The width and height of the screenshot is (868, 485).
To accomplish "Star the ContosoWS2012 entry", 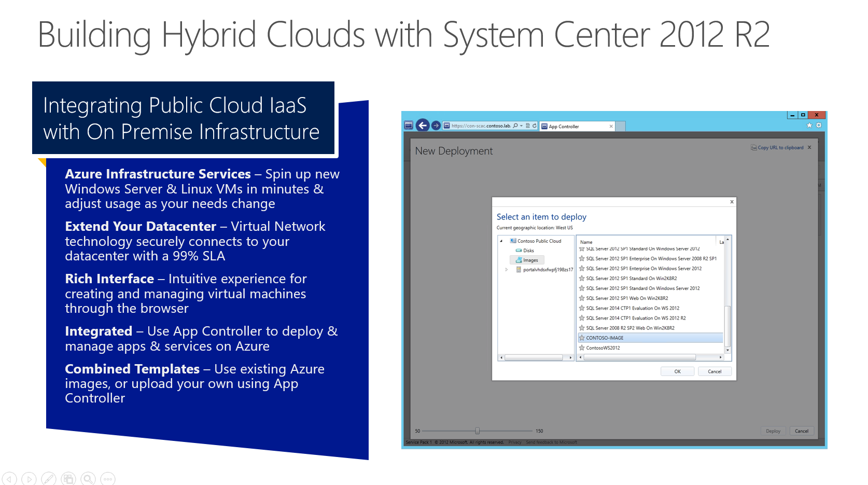I will pyautogui.click(x=582, y=348).
